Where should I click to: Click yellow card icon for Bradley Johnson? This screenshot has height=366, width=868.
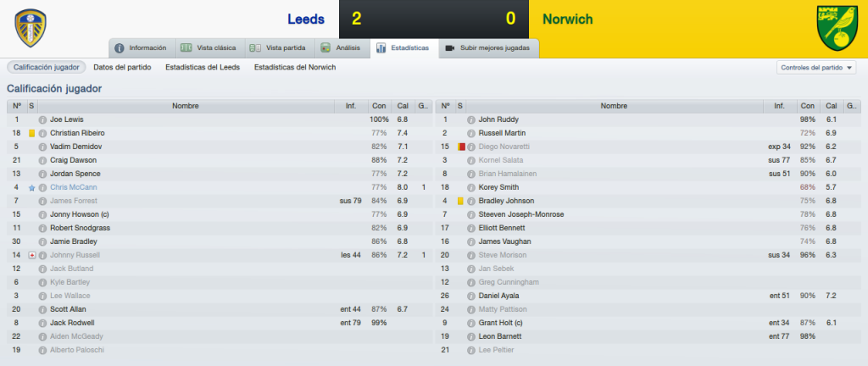460,202
